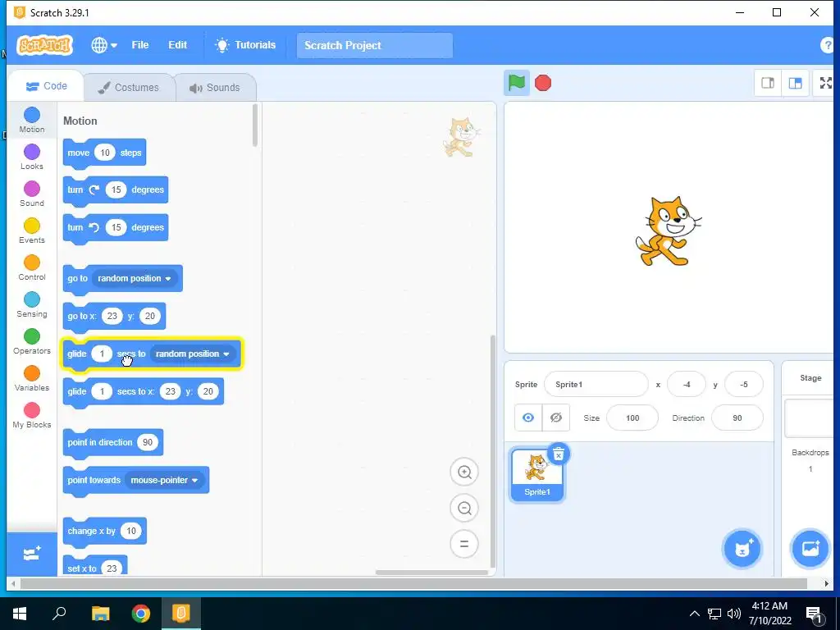
Task: Select the Control block category
Action: click(32, 268)
